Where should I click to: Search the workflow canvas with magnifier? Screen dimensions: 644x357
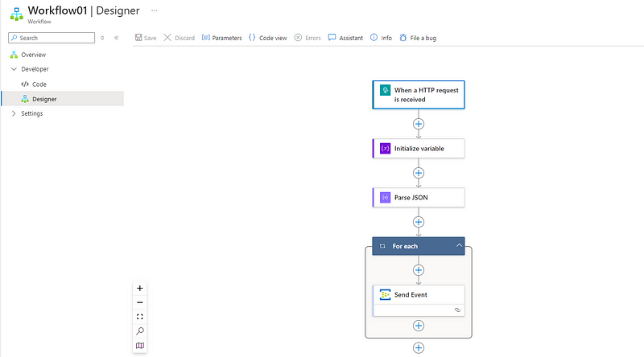click(x=139, y=331)
